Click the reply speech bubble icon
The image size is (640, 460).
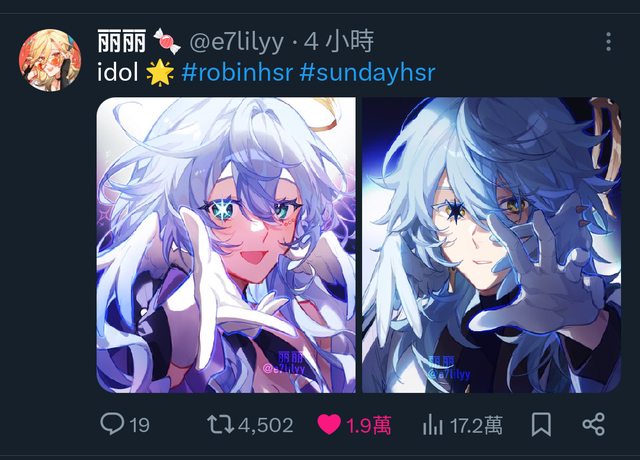click(x=112, y=424)
